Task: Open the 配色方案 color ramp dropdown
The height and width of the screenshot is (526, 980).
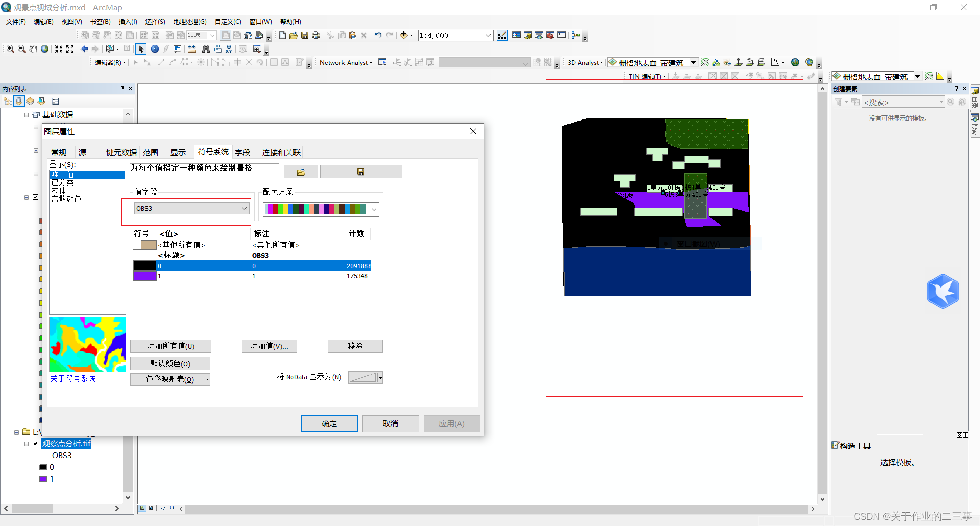Action: [x=374, y=209]
